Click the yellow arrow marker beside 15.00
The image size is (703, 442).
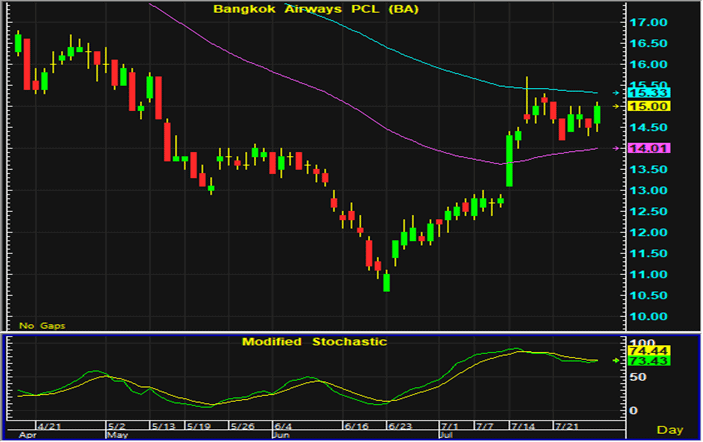pos(616,106)
